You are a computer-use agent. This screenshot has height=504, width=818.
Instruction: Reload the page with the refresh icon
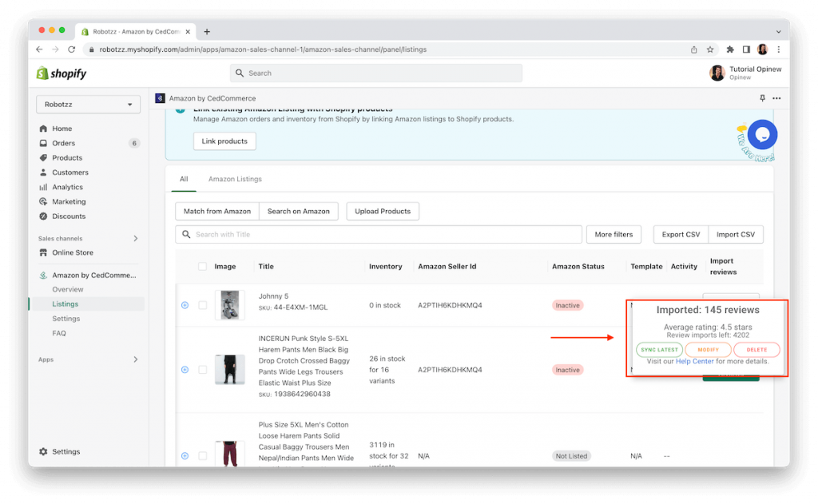(71, 49)
